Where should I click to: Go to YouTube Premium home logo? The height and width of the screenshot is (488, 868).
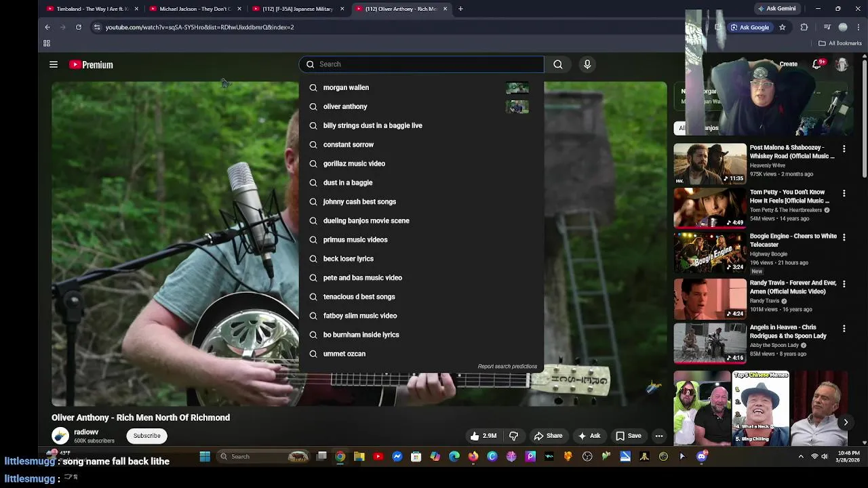(x=91, y=64)
